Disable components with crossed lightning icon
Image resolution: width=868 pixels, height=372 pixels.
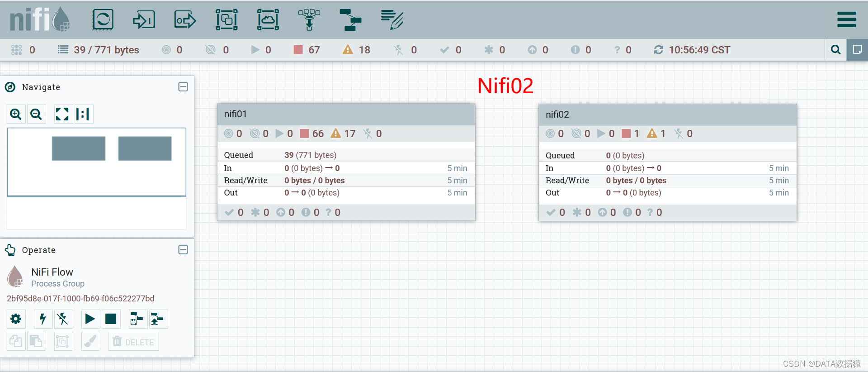(63, 319)
